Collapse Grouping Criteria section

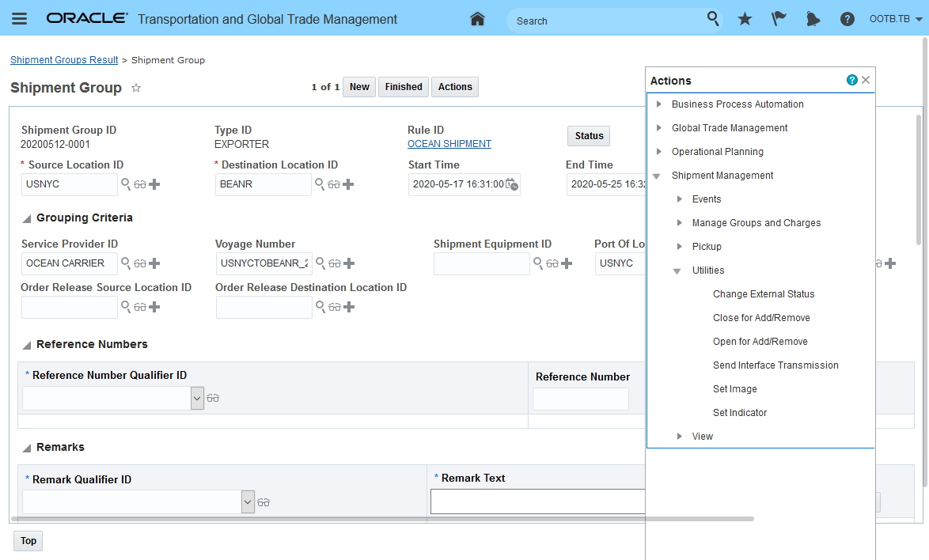[27, 219]
